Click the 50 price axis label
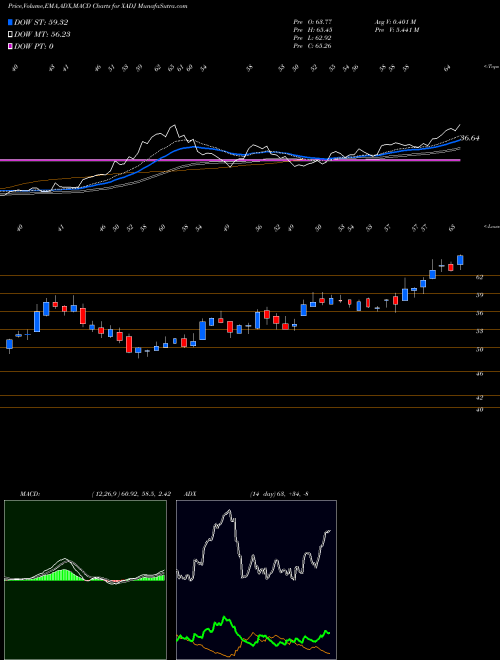500x660 pixels. pyautogui.click(x=479, y=349)
